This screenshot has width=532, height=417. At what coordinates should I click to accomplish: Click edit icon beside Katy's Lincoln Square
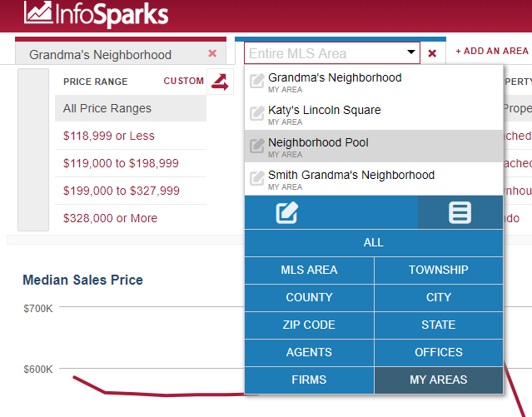pos(256,113)
